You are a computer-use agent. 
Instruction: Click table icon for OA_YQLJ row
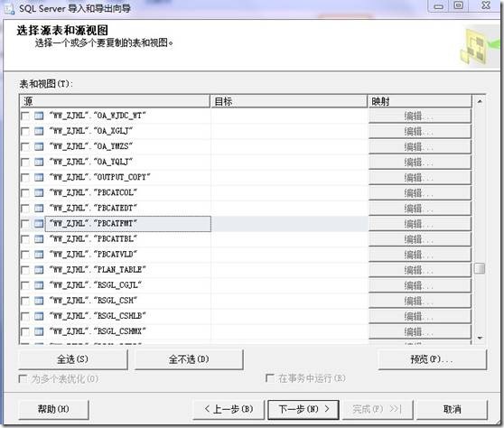click(x=39, y=162)
